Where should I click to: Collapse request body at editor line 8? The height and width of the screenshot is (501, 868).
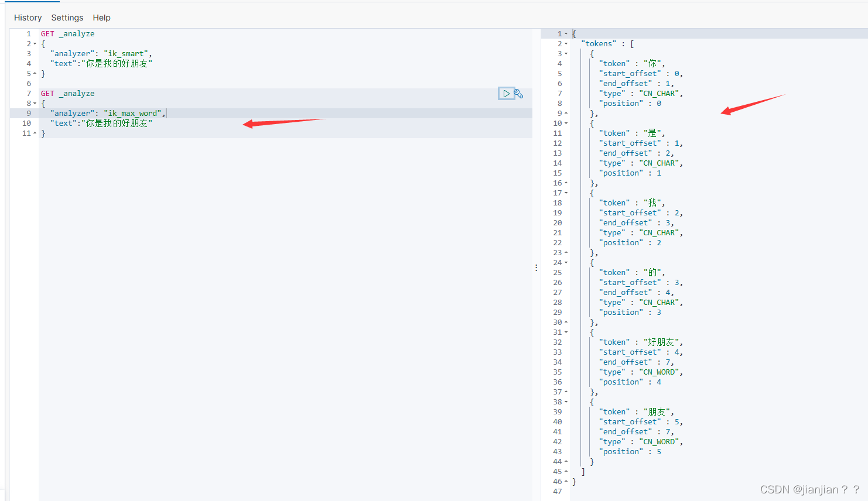[x=35, y=104]
